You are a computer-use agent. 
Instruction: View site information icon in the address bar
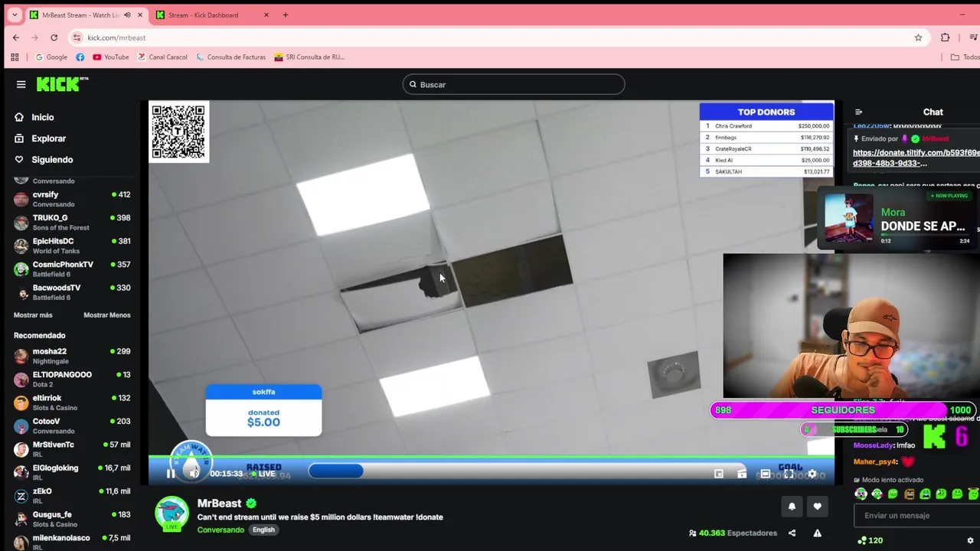77,37
